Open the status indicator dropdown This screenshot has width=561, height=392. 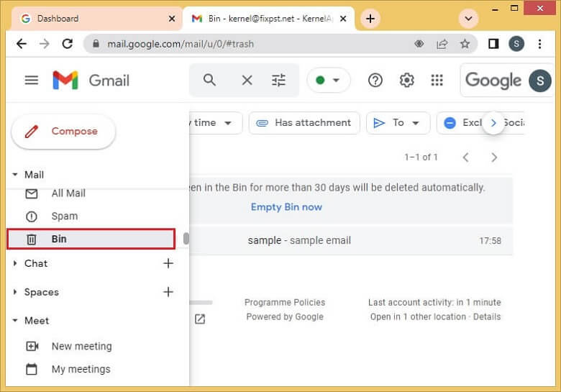[328, 80]
